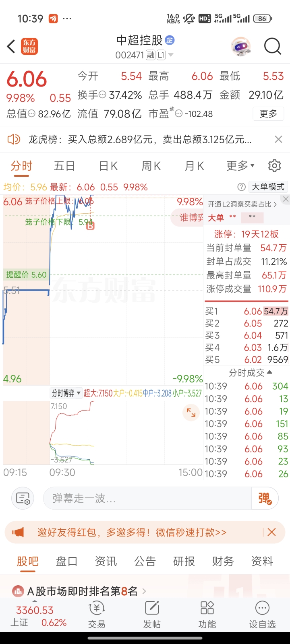Screen dimensions: 290x644
Task: Open the 交易 trade icon
Action: click(x=97, y=615)
